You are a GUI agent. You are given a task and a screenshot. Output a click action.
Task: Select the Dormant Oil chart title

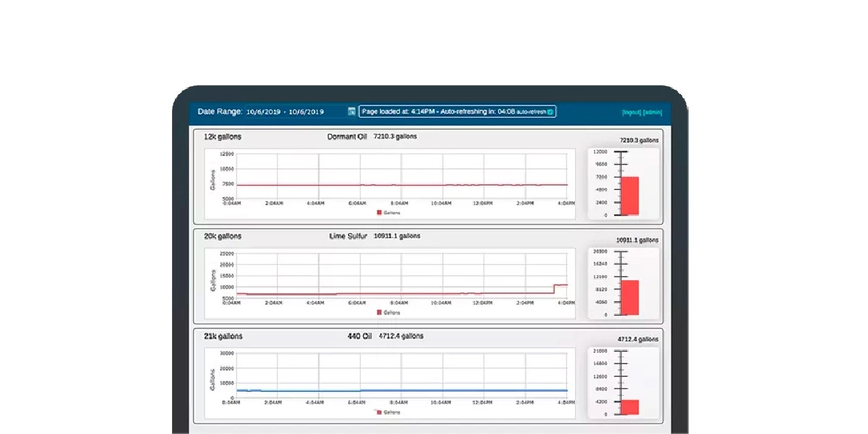(x=347, y=136)
